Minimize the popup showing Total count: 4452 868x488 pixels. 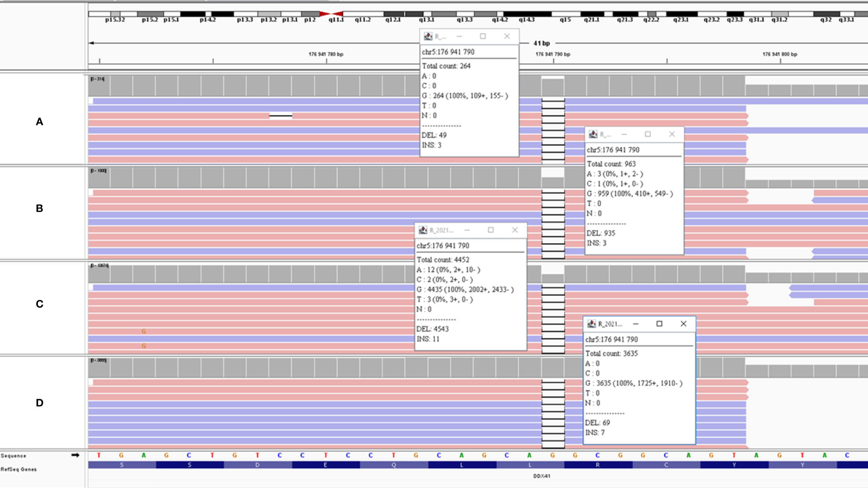(467, 230)
